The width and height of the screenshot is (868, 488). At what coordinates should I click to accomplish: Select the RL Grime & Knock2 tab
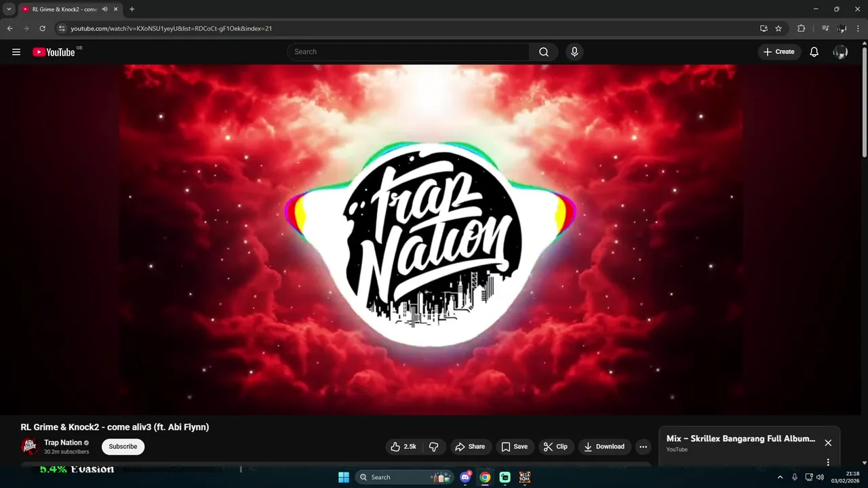64,9
